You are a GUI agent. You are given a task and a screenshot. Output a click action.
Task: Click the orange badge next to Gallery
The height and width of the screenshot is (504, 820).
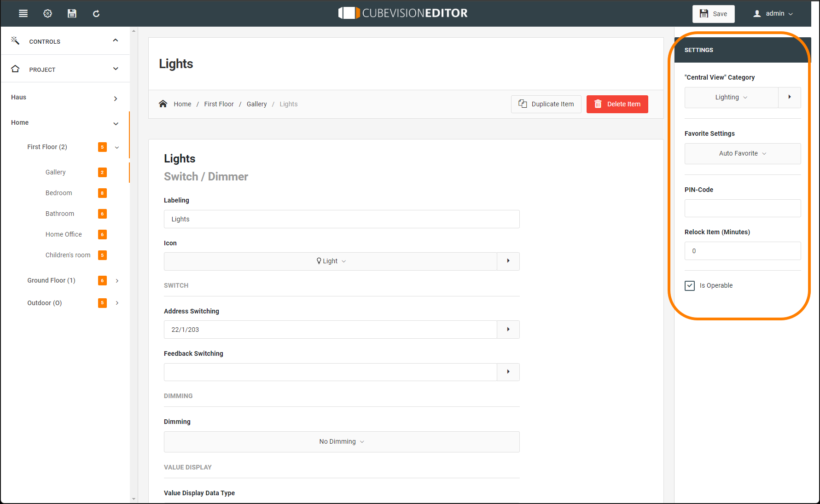[x=102, y=172]
